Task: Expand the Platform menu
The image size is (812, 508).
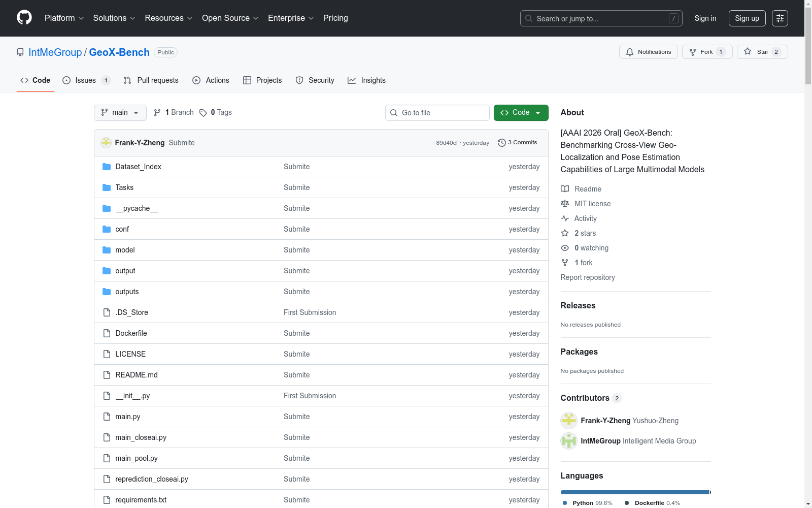Action: 64,18
